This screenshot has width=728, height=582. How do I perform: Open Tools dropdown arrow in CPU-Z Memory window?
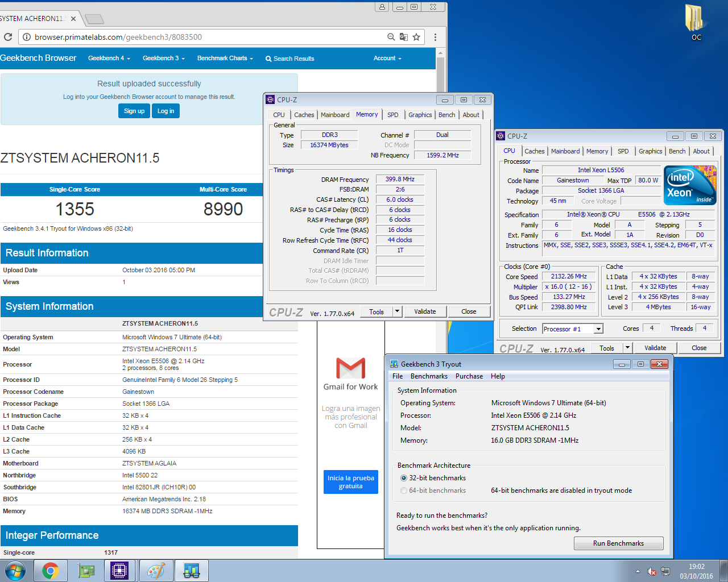(398, 311)
